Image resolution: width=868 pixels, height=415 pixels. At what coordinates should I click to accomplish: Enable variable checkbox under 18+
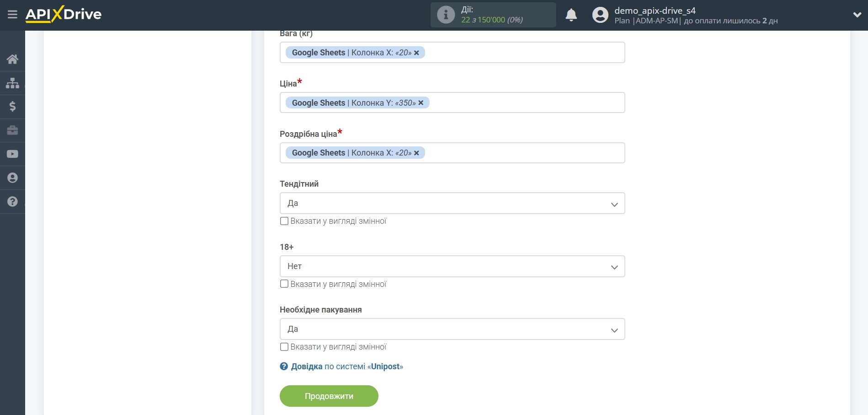(x=284, y=284)
